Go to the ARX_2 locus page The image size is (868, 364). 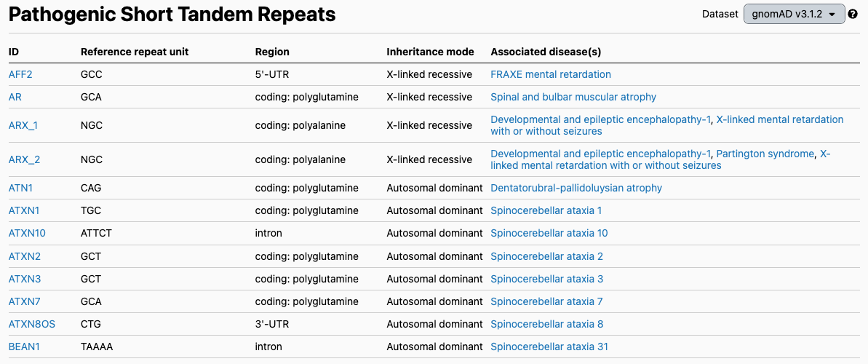(x=24, y=159)
